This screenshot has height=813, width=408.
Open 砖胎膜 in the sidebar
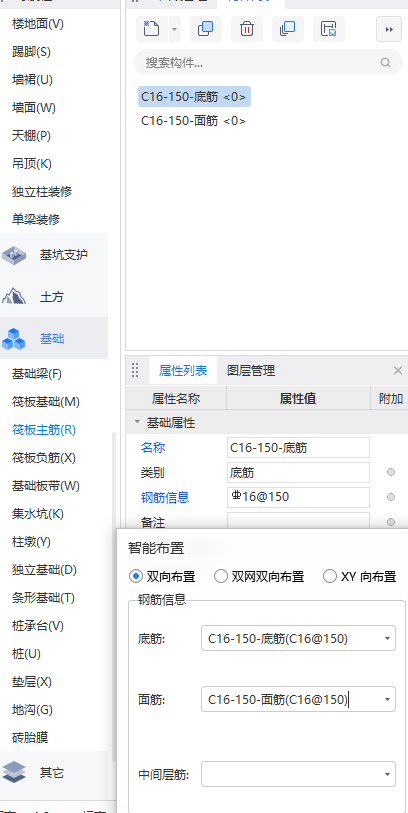coord(30,737)
